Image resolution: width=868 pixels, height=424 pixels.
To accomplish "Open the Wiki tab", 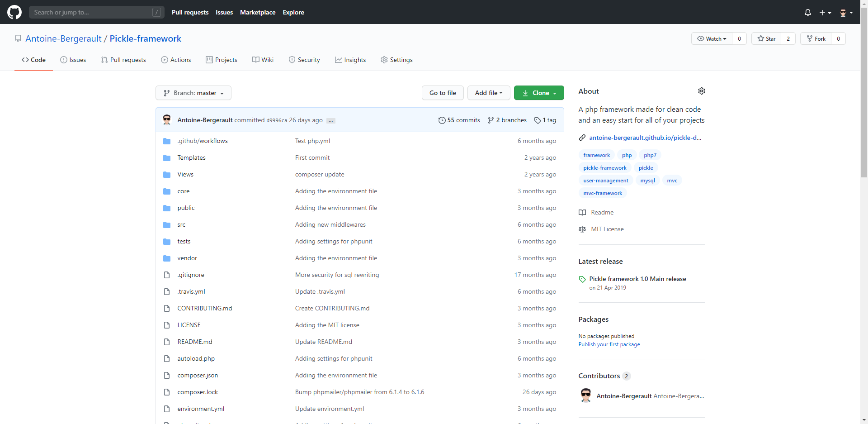I will point(263,60).
